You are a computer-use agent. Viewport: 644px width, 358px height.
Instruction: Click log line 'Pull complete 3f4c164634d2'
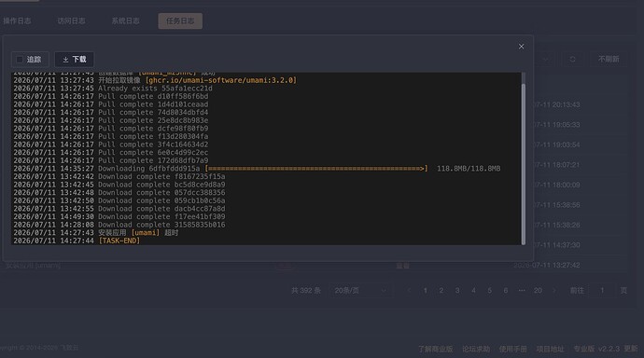[153, 145]
